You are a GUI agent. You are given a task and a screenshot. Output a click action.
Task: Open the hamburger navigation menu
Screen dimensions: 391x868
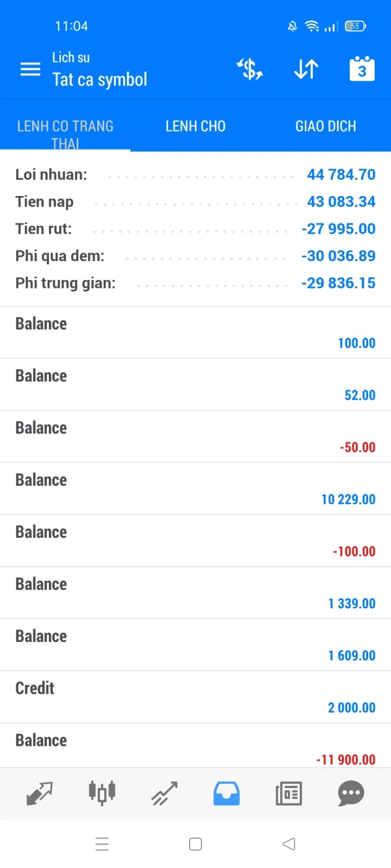[31, 70]
